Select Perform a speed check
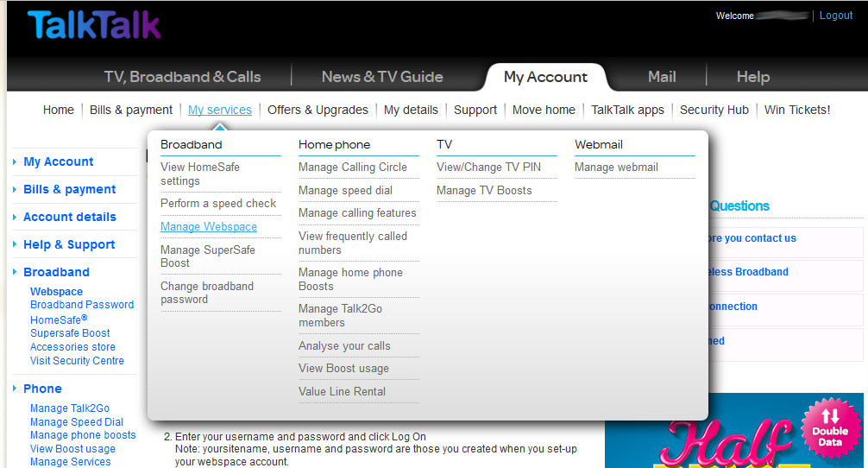This screenshot has height=468, width=868. 218,203
